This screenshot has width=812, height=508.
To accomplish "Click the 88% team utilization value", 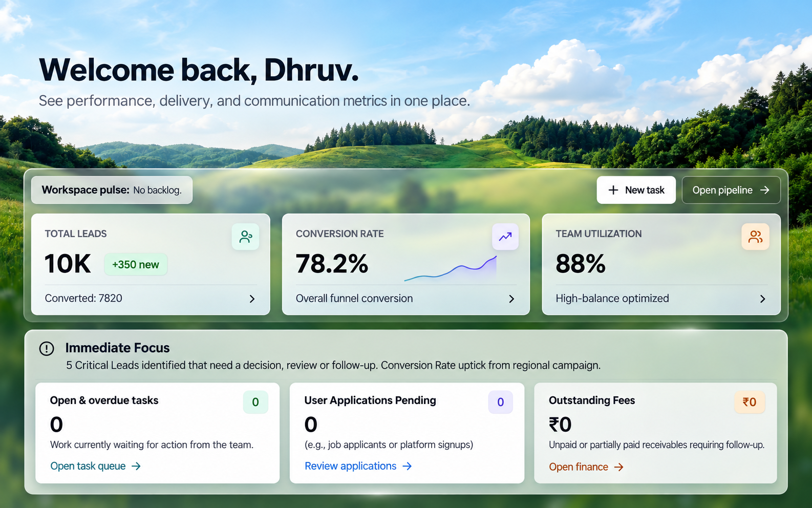I will pyautogui.click(x=581, y=264).
